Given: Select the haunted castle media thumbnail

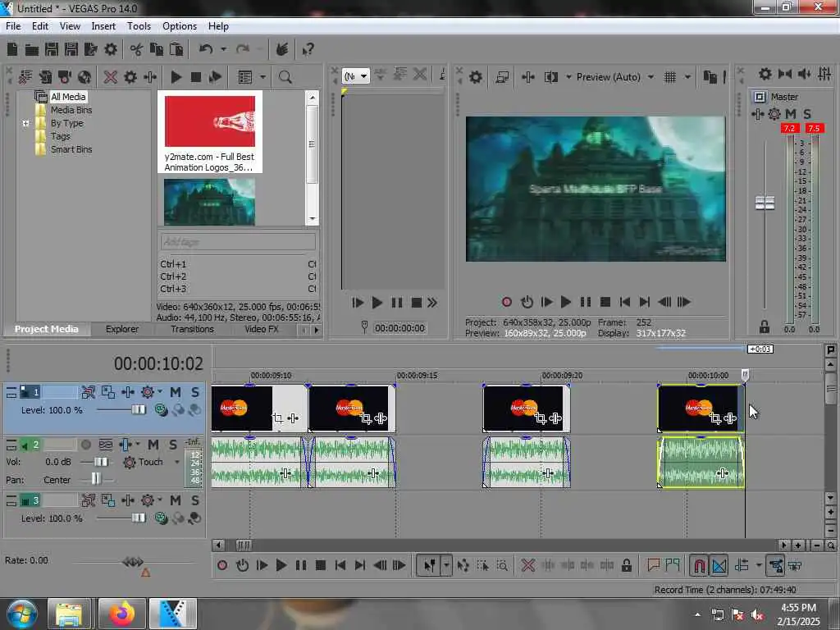Looking at the screenshot, I should tap(209, 202).
